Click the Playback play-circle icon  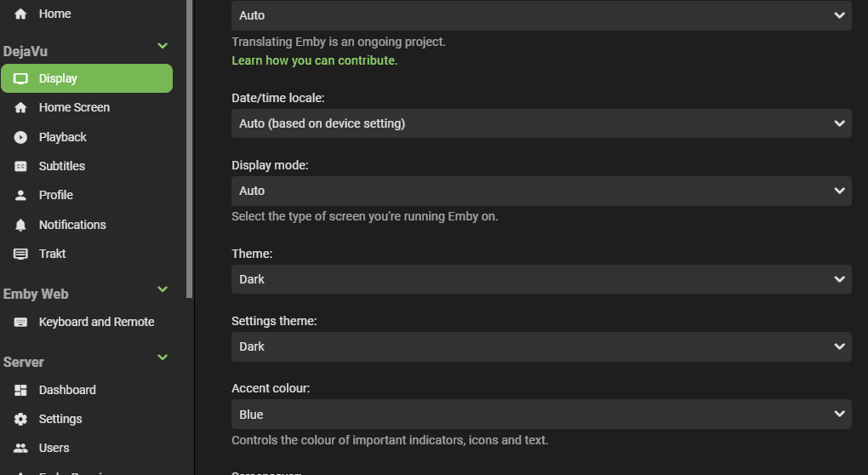(21, 137)
